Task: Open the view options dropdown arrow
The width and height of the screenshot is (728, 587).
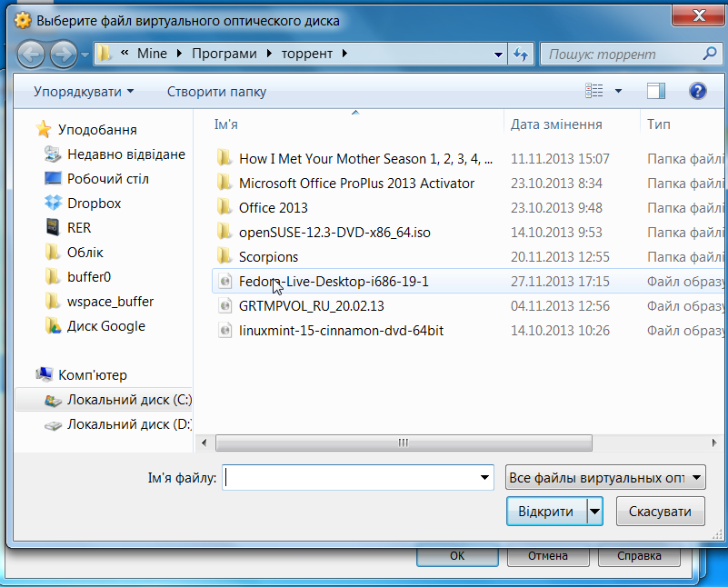Action: [x=619, y=91]
